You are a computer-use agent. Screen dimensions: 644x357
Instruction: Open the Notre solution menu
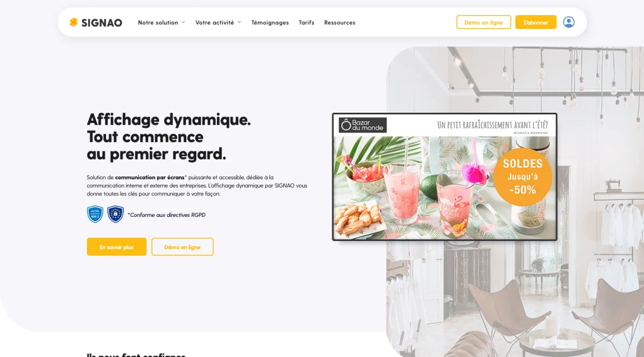click(158, 23)
